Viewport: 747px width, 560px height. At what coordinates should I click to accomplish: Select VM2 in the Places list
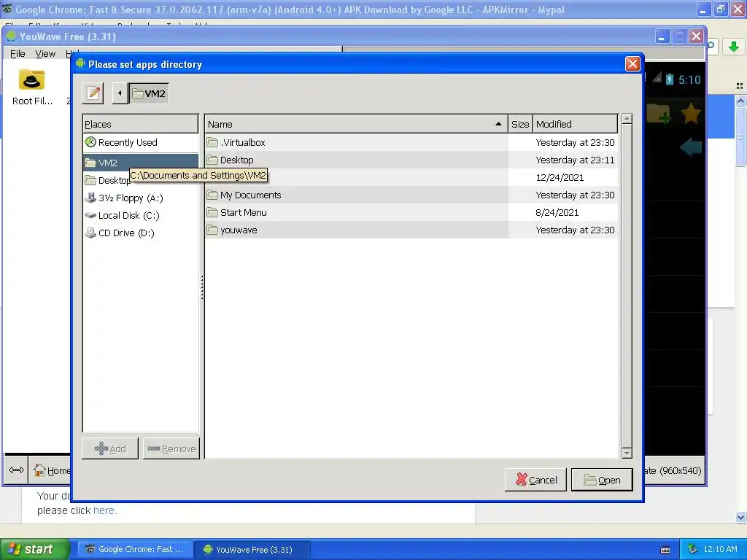141,163
